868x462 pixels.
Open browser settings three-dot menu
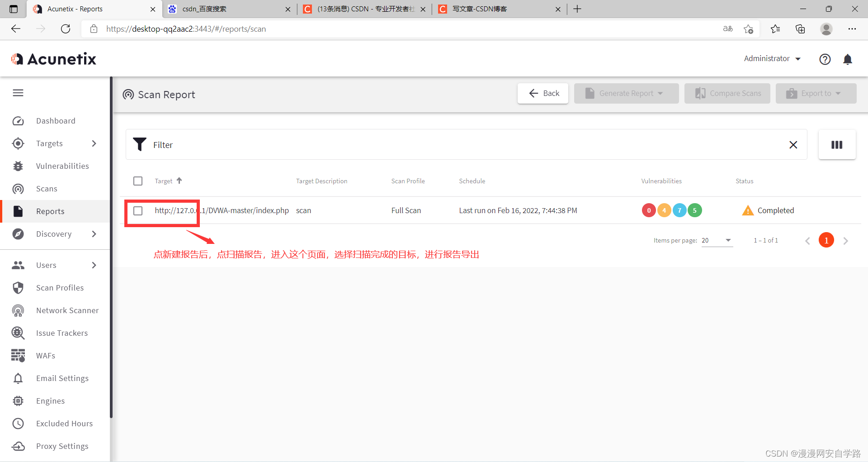click(x=852, y=29)
